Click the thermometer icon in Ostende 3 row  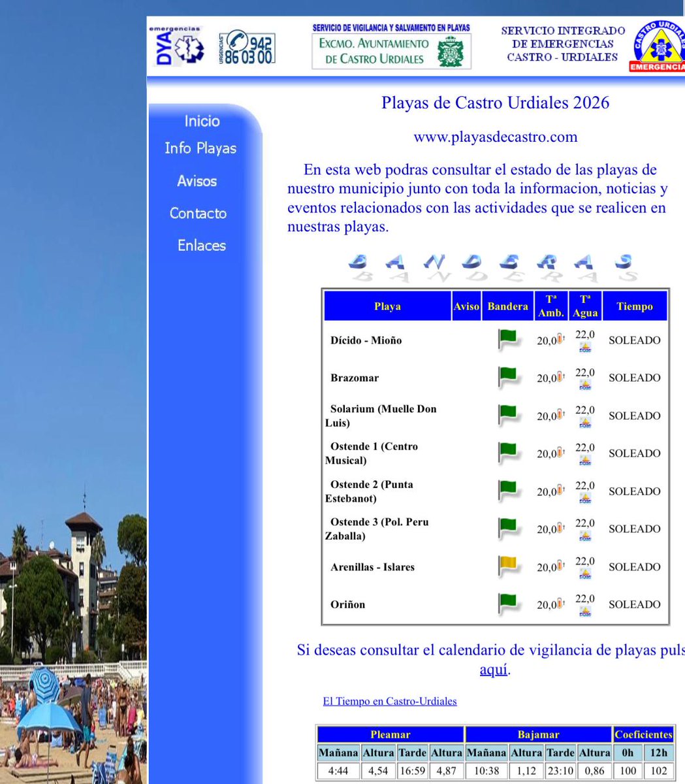point(560,529)
